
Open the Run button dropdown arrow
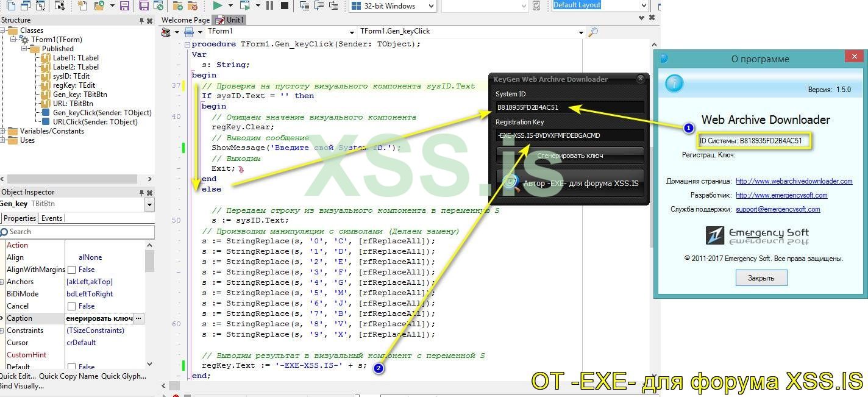[x=230, y=5]
